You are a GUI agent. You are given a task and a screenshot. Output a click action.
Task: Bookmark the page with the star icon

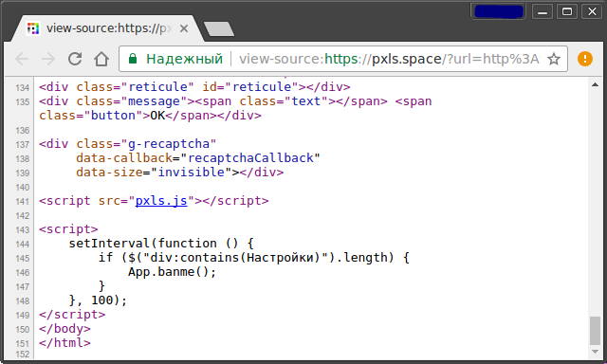554,59
